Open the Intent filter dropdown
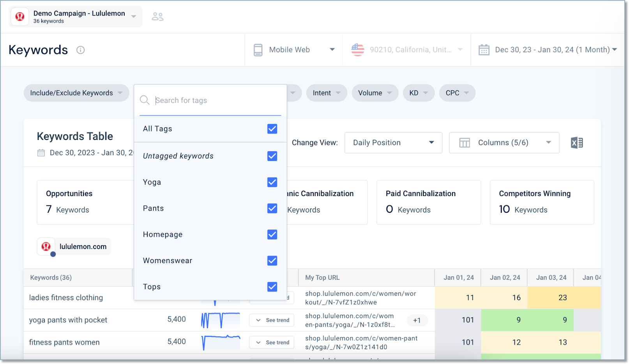 click(x=327, y=93)
